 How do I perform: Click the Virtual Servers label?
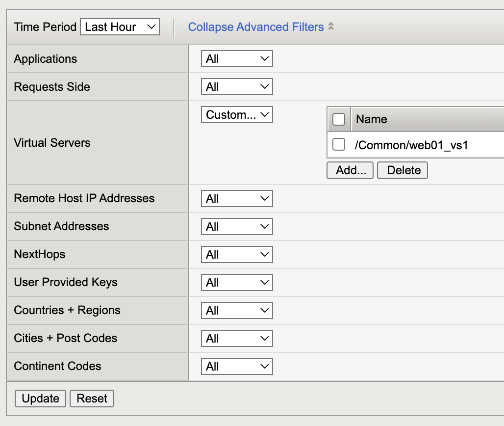click(52, 142)
